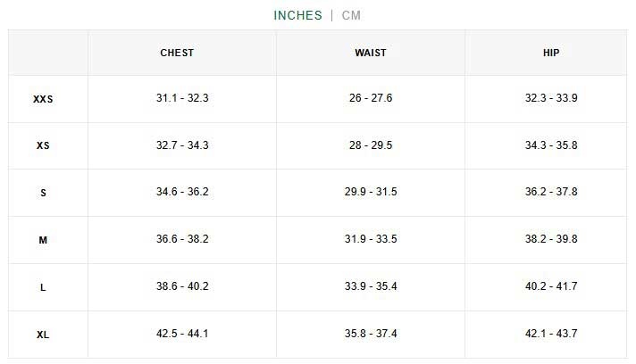Click XL chest value 42.5 - 44.1
The image size is (636, 364).
click(182, 334)
